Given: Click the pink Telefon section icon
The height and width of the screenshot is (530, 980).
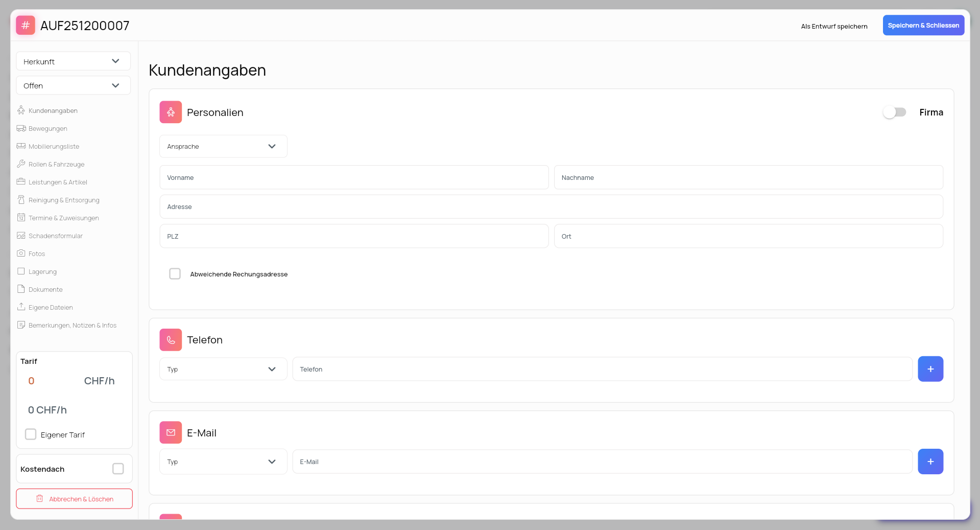Looking at the screenshot, I should [x=171, y=340].
